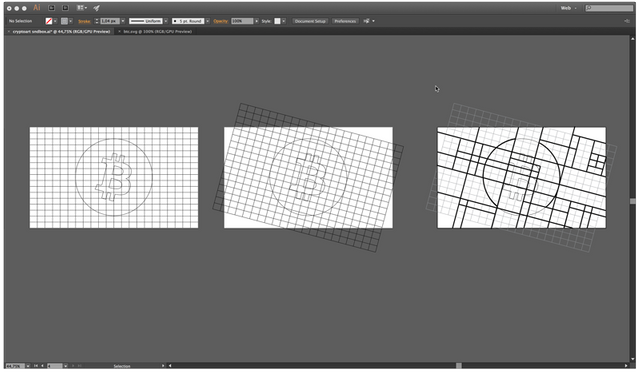Click the stroke weight value field

[110, 21]
